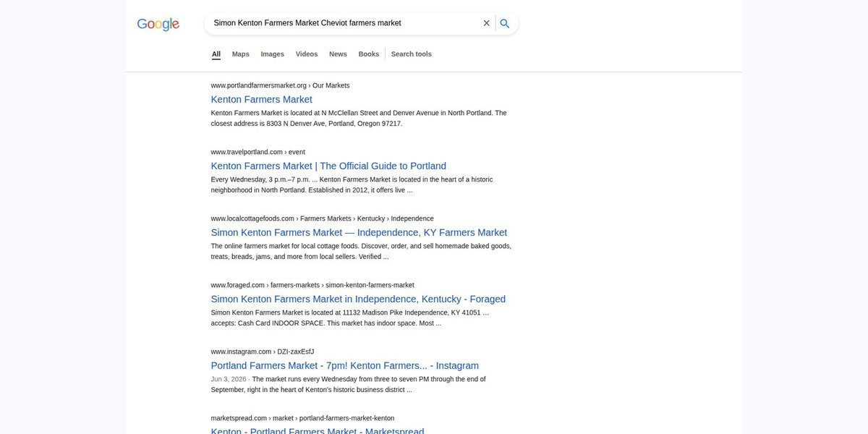Open the Official Guide to Portland result
This screenshot has height=434, width=868.
pos(328,166)
